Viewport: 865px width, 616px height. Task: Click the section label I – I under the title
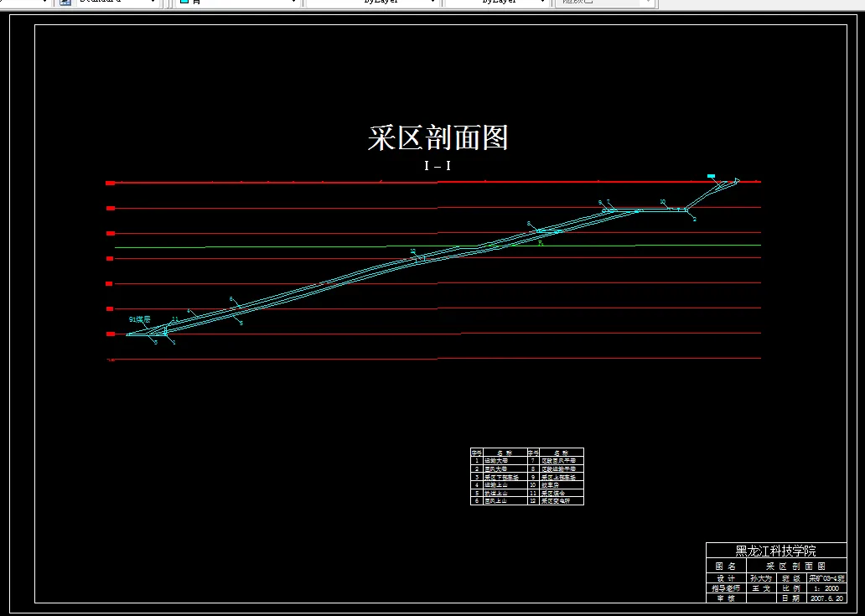coord(438,165)
